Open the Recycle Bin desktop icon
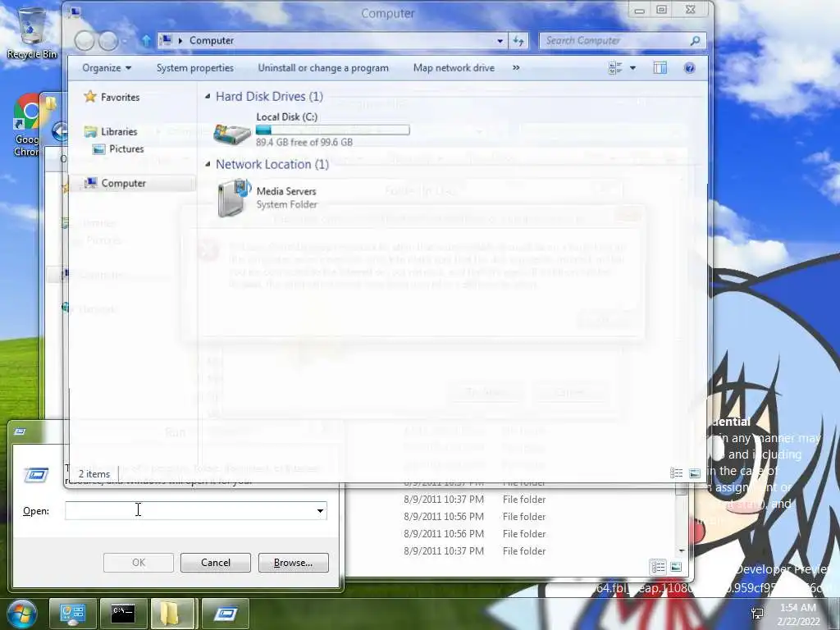 point(32,32)
